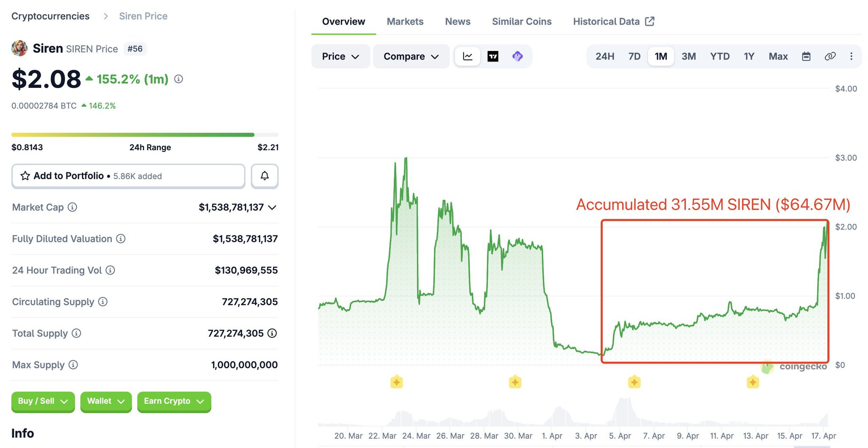Click Add to Portfolio button

coord(128,176)
